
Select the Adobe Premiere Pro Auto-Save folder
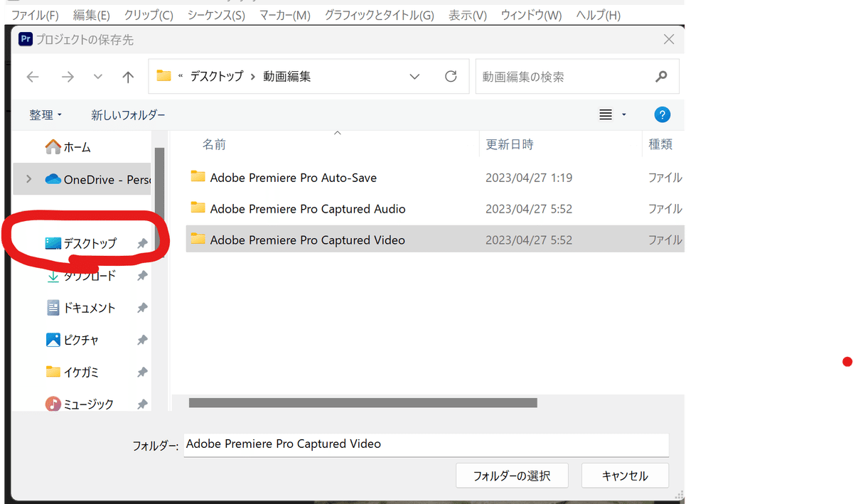[x=293, y=178]
